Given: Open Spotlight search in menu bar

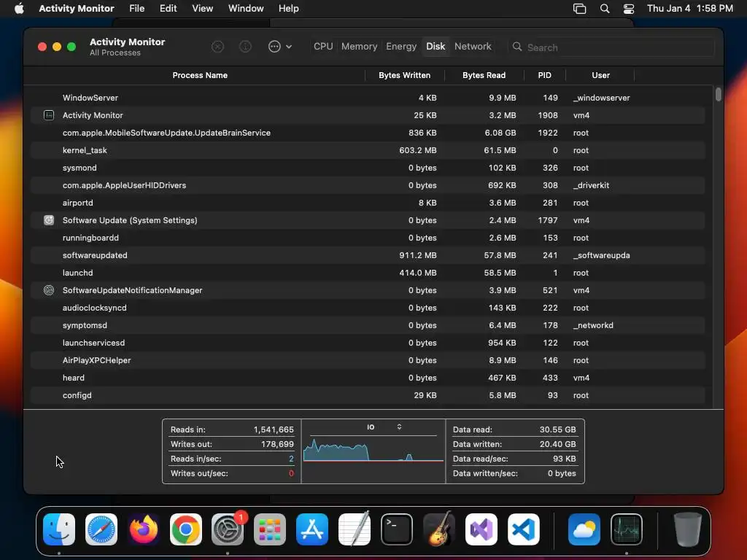Looking at the screenshot, I should click(x=605, y=9).
